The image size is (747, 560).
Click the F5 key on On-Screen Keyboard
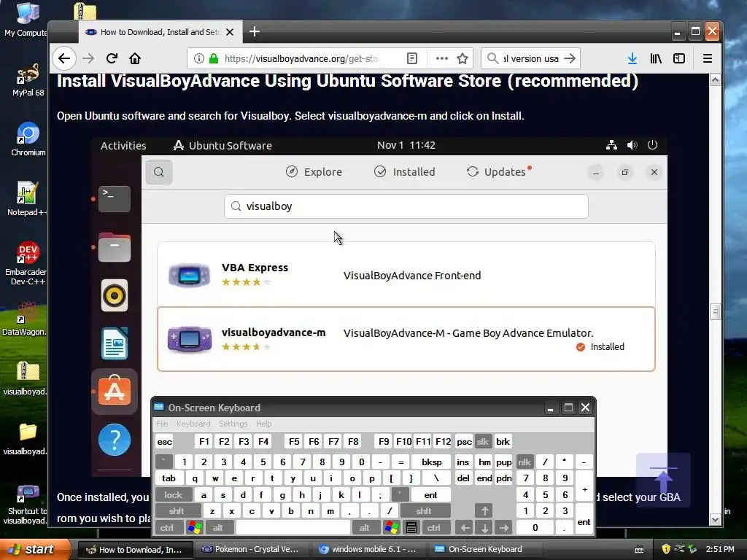[294, 441]
